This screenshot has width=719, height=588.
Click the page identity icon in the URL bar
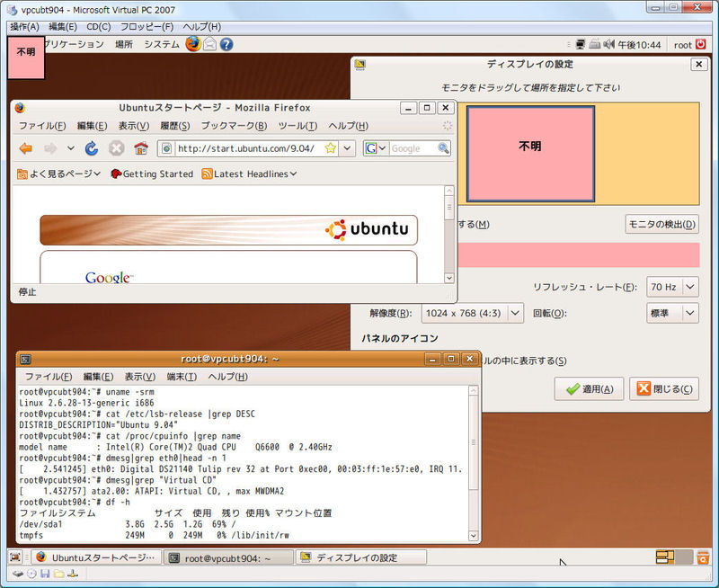coord(167,148)
